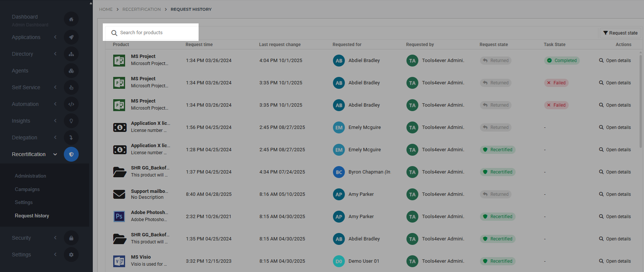This screenshot has height=272, width=644.
Task: Click the Recertification shield icon
Action: pyautogui.click(x=71, y=154)
